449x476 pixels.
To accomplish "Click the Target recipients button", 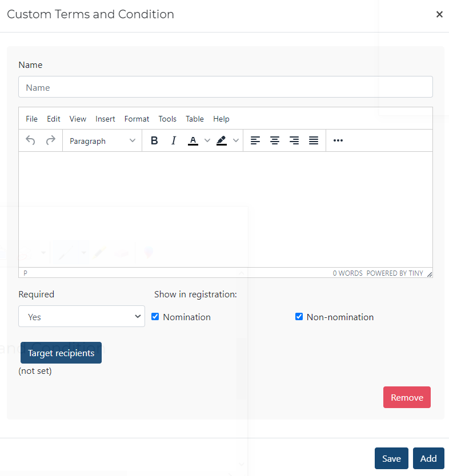I will click(x=61, y=353).
